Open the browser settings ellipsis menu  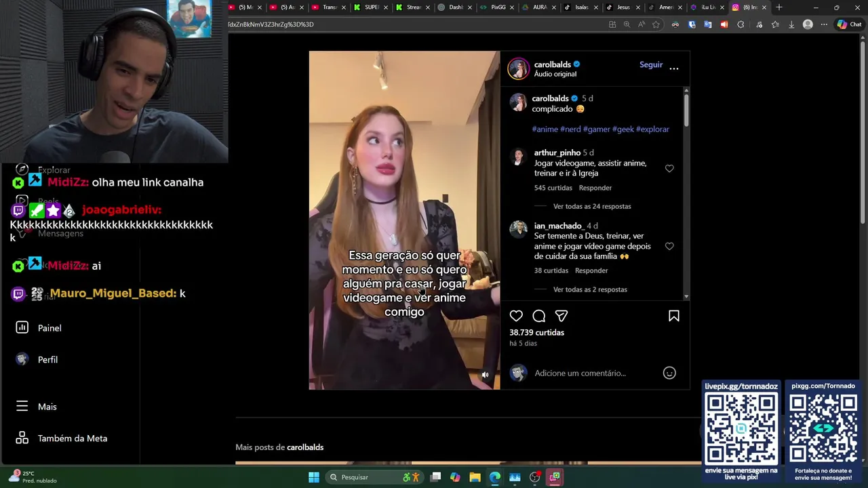point(824,24)
